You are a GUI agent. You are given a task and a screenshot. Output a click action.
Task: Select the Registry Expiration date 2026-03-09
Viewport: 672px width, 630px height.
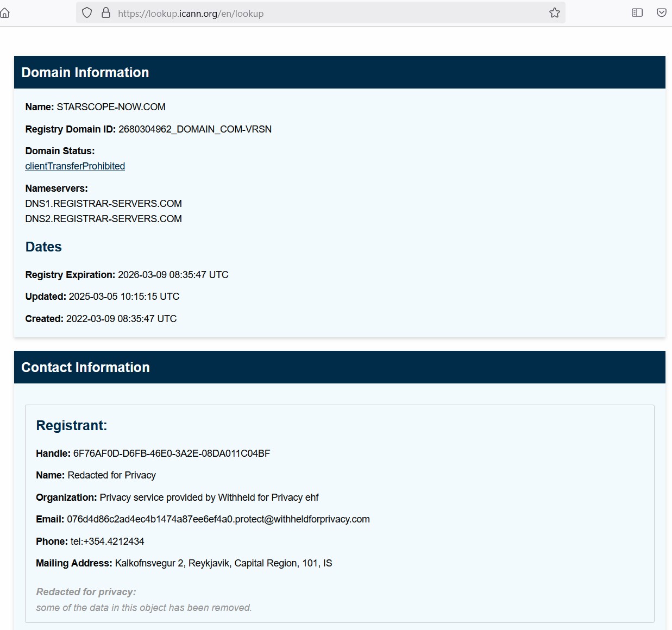(173, 275)
